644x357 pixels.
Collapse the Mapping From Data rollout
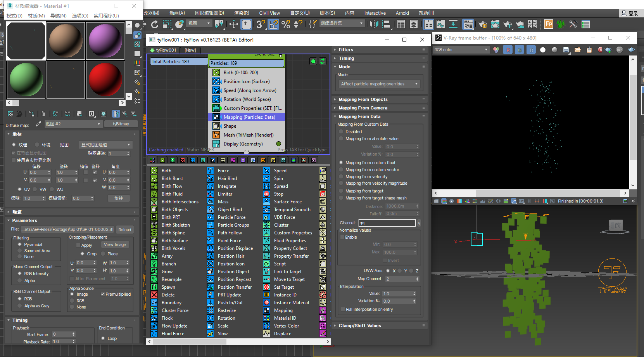[380, 116]
